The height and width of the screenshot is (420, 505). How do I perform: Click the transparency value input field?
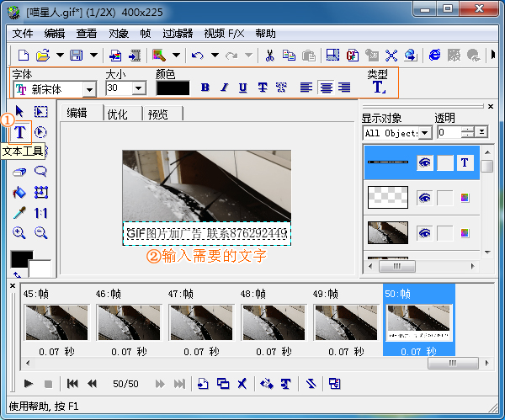(449, 132)
